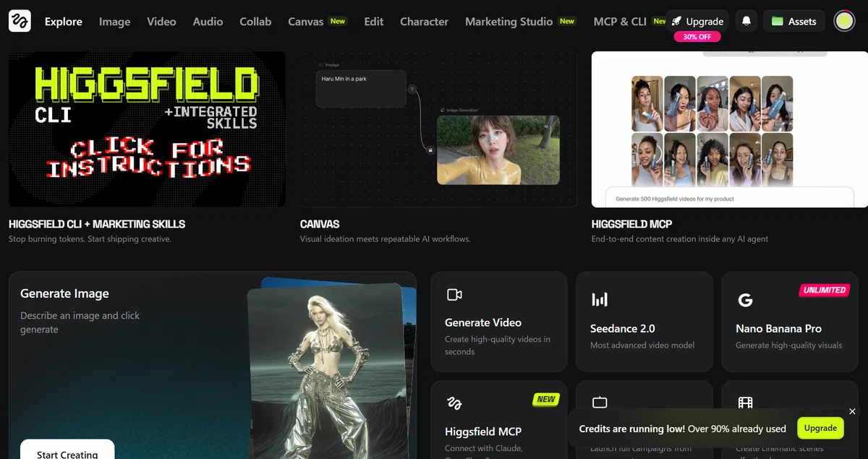Click 'Stop burning tokens' subtitle text

[90, 239]
